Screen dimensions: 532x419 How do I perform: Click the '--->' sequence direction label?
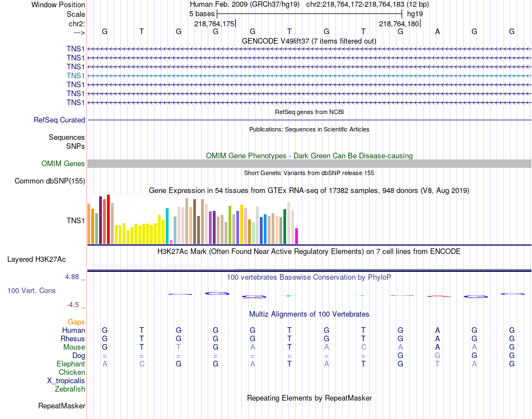point(79,32)
